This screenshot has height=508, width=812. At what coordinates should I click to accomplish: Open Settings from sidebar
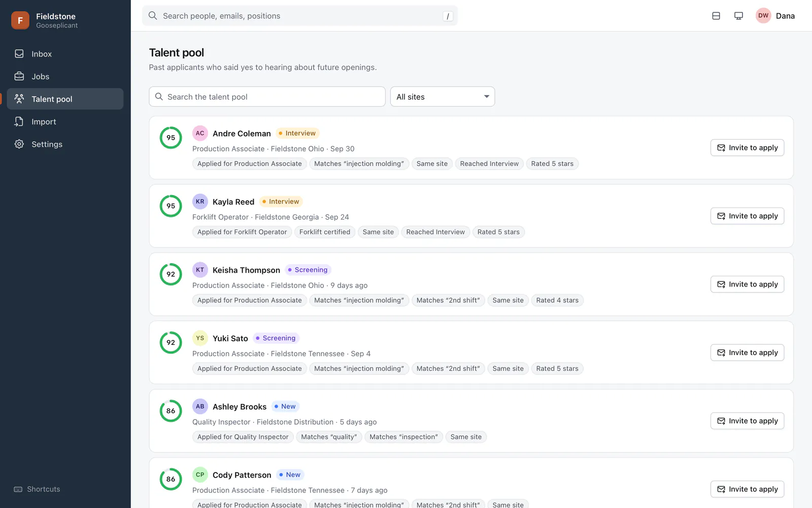(x=65, y=144)
